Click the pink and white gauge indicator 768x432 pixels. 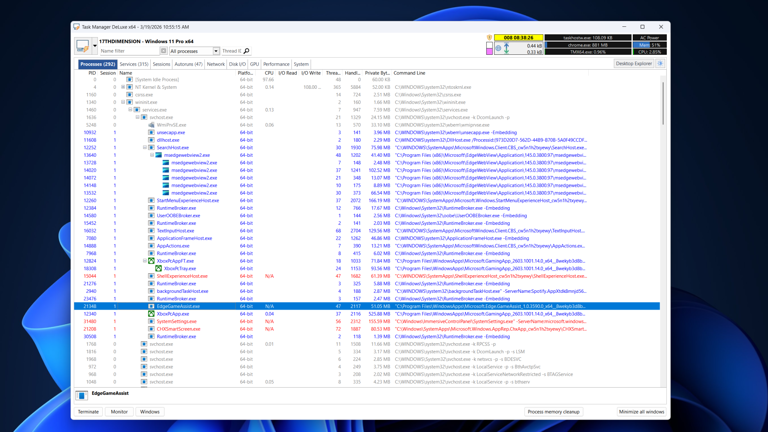[x=489, y=48]
